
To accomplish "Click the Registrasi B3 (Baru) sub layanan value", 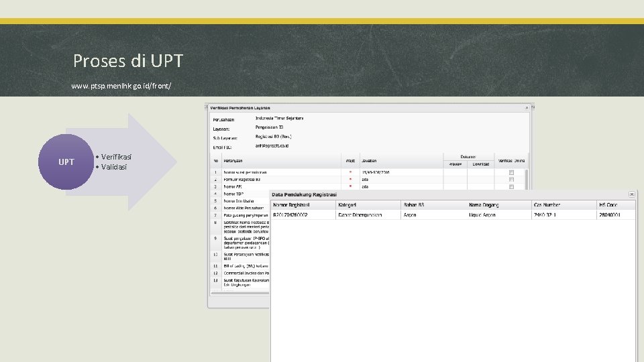I will pos(273,137).
